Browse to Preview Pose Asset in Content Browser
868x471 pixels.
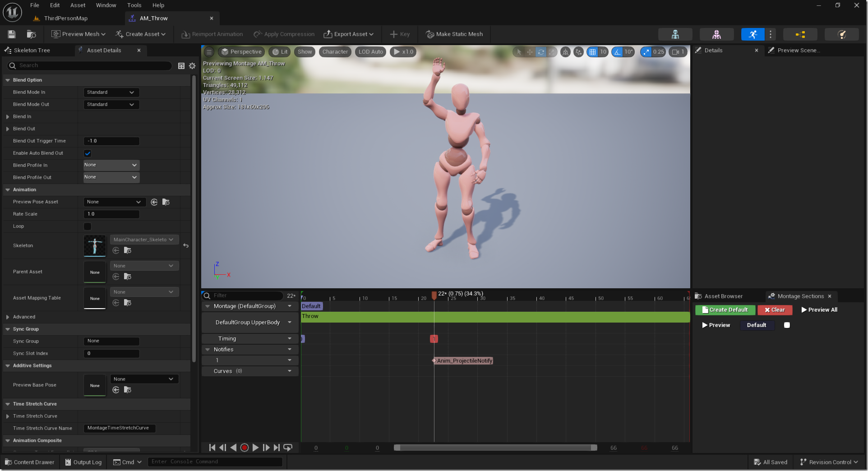pyautogui.click(x=166, y=202)
